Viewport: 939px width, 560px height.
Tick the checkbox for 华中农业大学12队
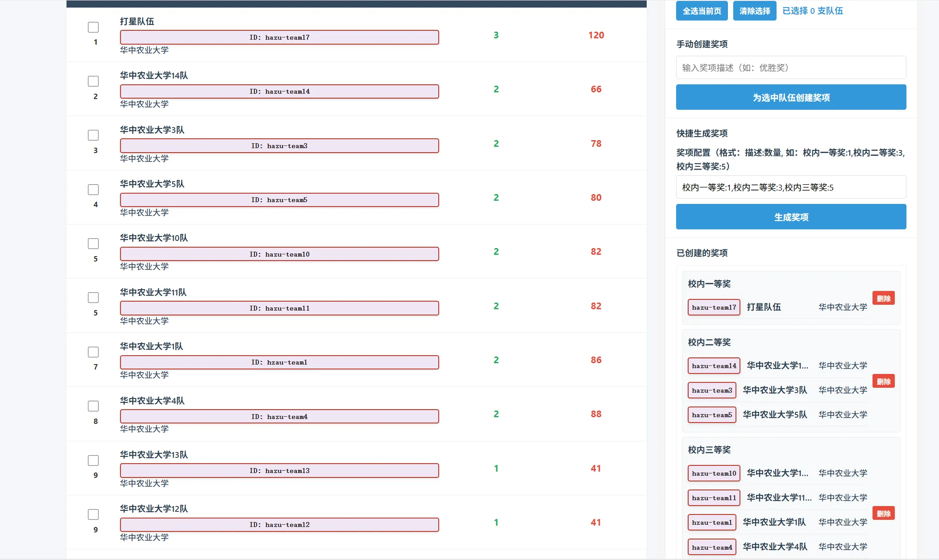coord(93,514)
